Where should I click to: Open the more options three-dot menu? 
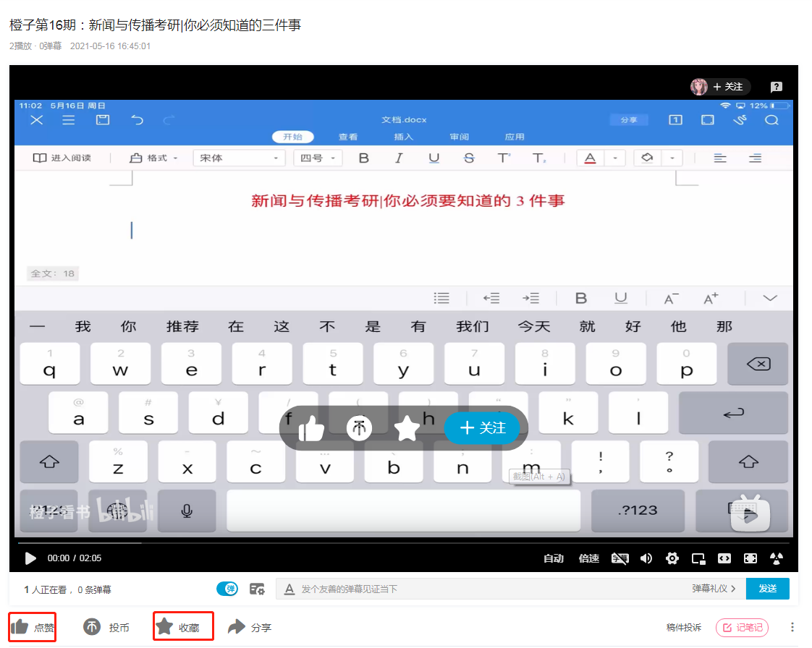point(792,627)
